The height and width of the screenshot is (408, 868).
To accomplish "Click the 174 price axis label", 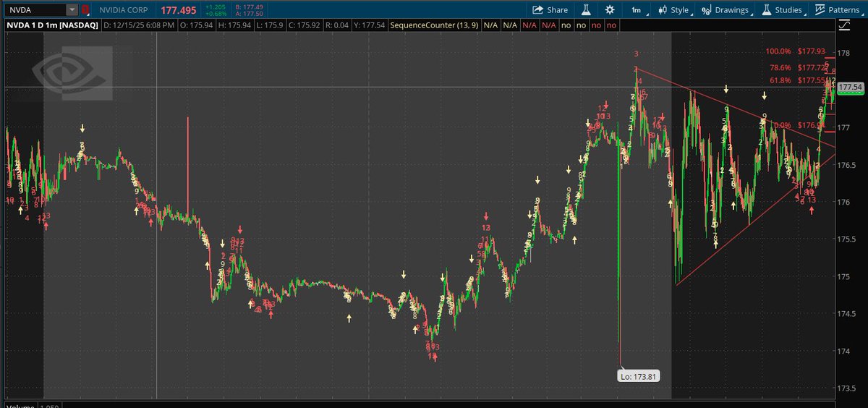I will pyautogui.click(x=843, y=351).
